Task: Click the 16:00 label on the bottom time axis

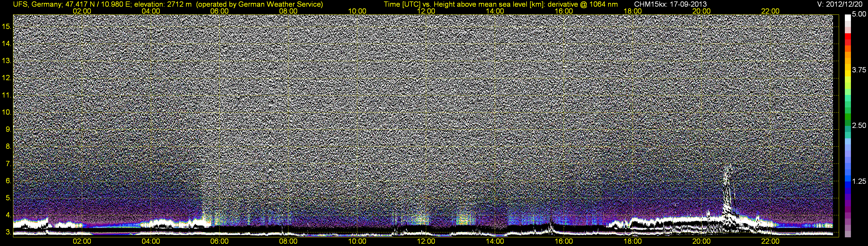Action: tap(564, 242)
